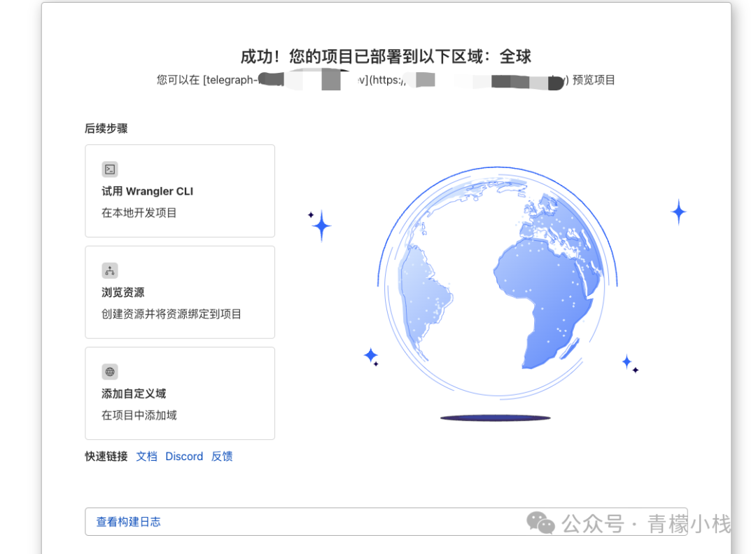Open the 反馈 feedback link
The width and height of the screenshot is (756, 554).
(x=222, y=457)
